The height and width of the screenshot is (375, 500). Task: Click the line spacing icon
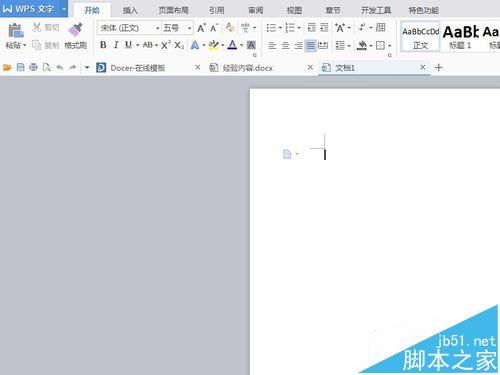(340, 45)
